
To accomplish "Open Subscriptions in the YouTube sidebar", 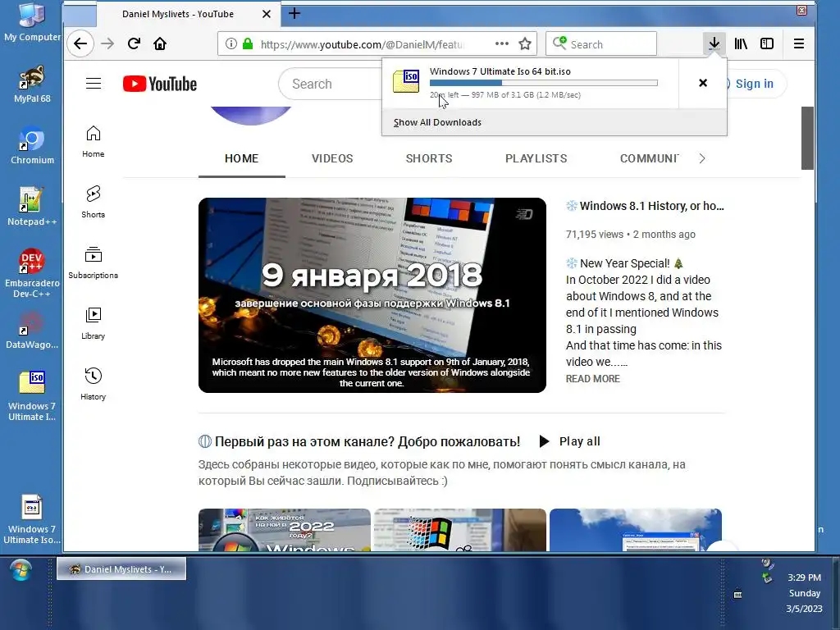I will point(94,262).
